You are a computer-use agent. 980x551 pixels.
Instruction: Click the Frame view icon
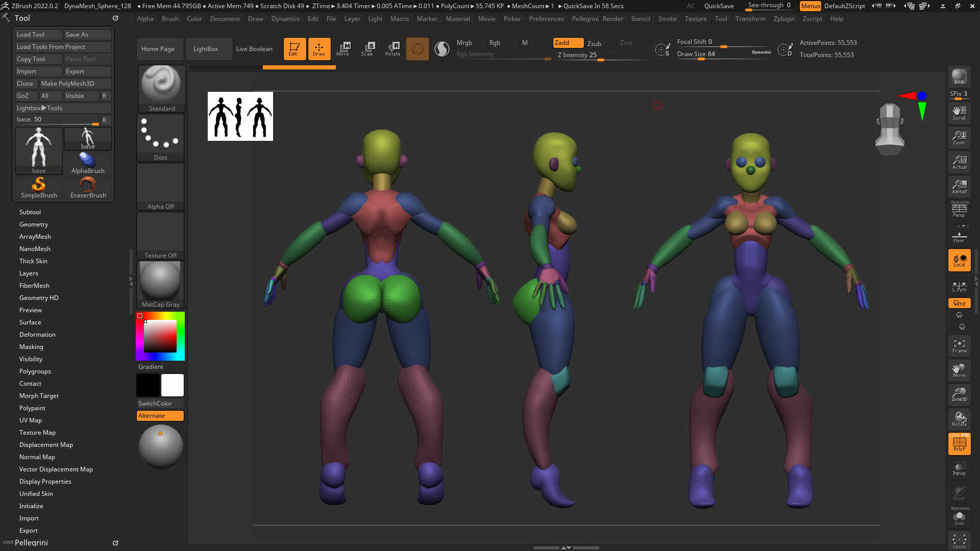pos(959,346)
